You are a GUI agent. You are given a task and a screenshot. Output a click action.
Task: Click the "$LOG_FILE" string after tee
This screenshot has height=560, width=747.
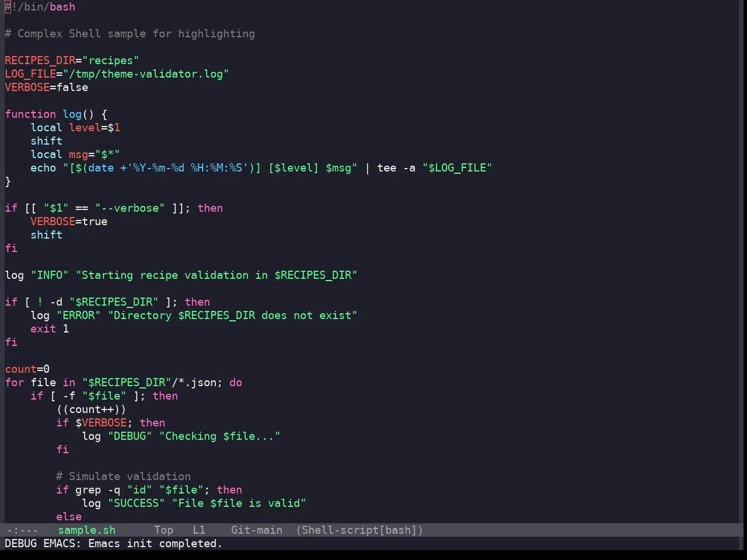(457, 168)
